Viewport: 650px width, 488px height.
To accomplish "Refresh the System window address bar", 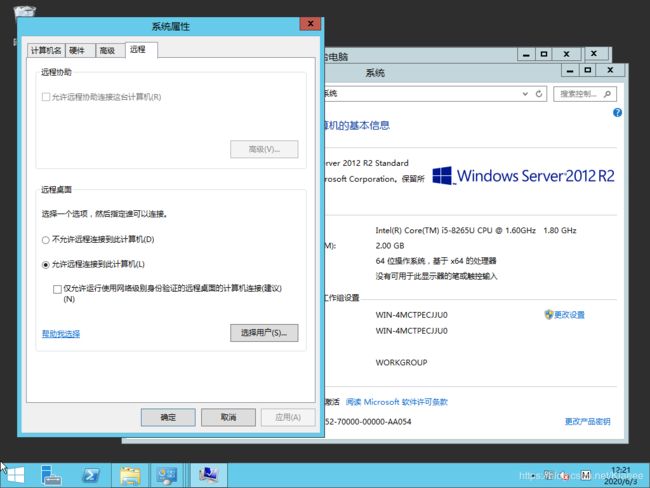I will point(539,94).
